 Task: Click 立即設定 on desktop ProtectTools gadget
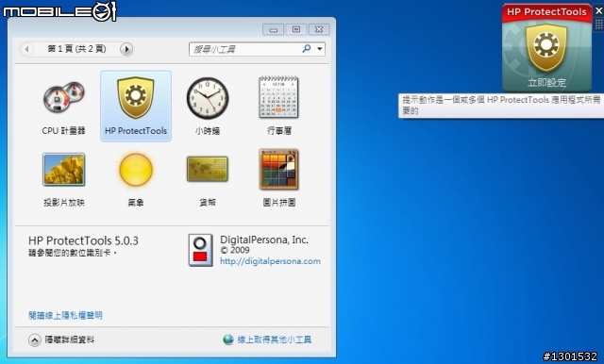point(546,82)
